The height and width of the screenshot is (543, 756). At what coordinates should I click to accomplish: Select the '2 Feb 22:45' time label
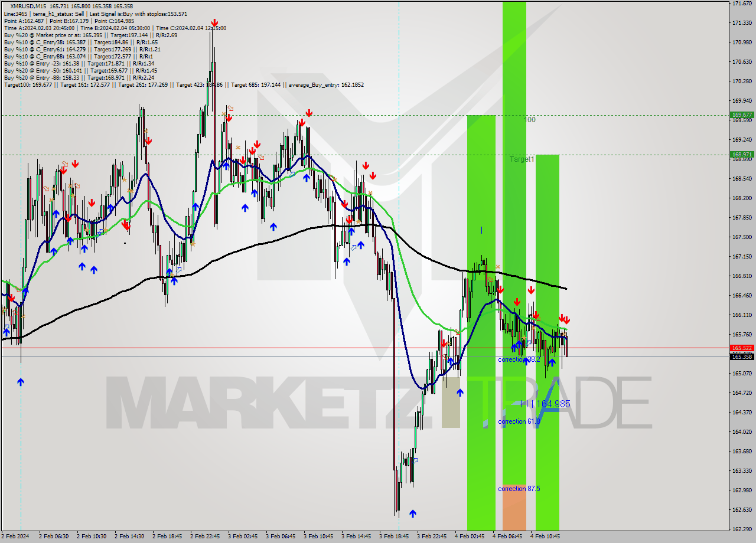[205, 537]
